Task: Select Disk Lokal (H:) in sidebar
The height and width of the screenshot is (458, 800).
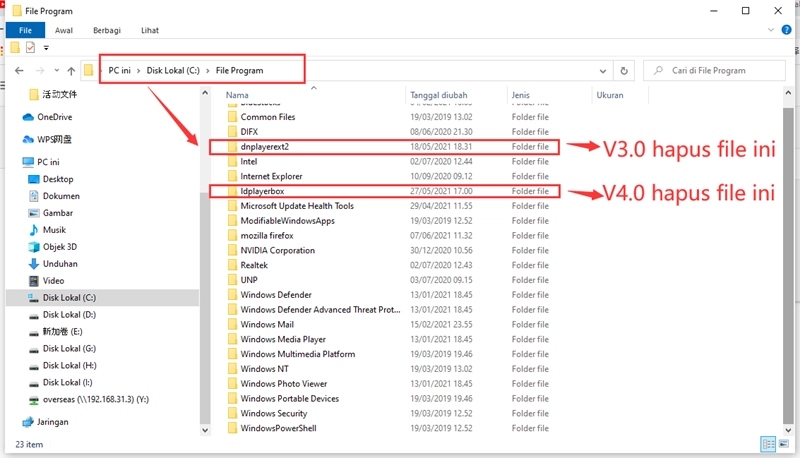Action: (62, 365)
